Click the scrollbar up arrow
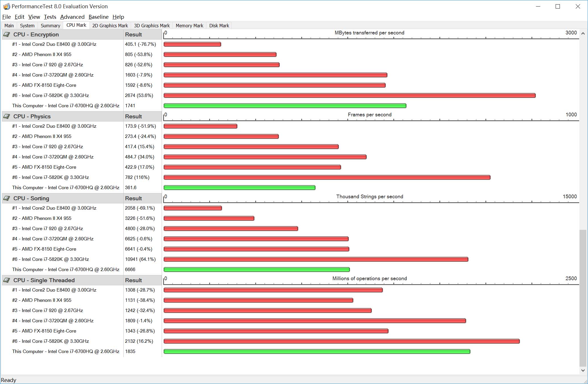The width and height of the screenshot is (588, 384). click(x=583, y=33)
